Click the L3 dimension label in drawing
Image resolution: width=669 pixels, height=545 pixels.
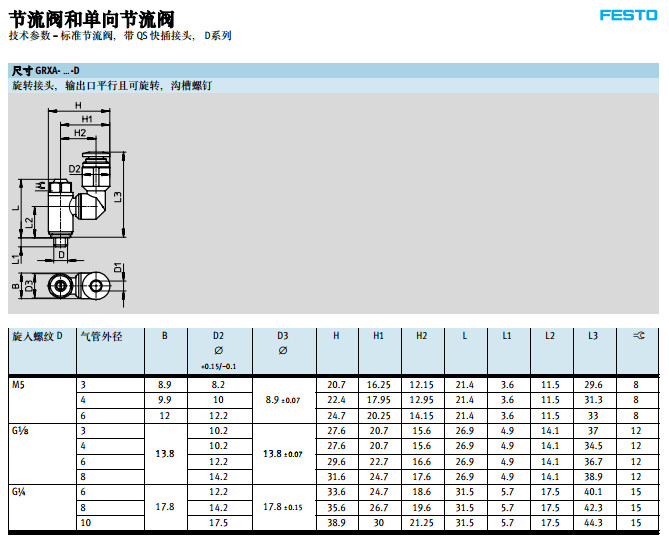coord(120,196)
